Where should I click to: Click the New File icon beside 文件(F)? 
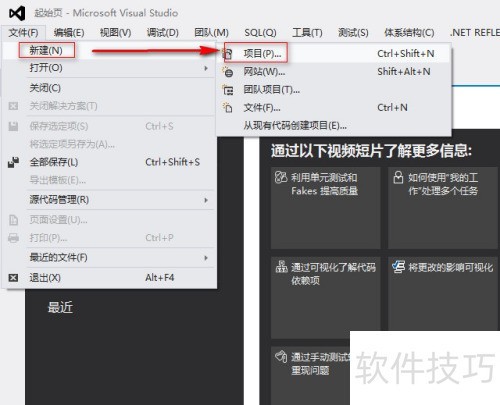pyautogui.click(x=228, y=108)
